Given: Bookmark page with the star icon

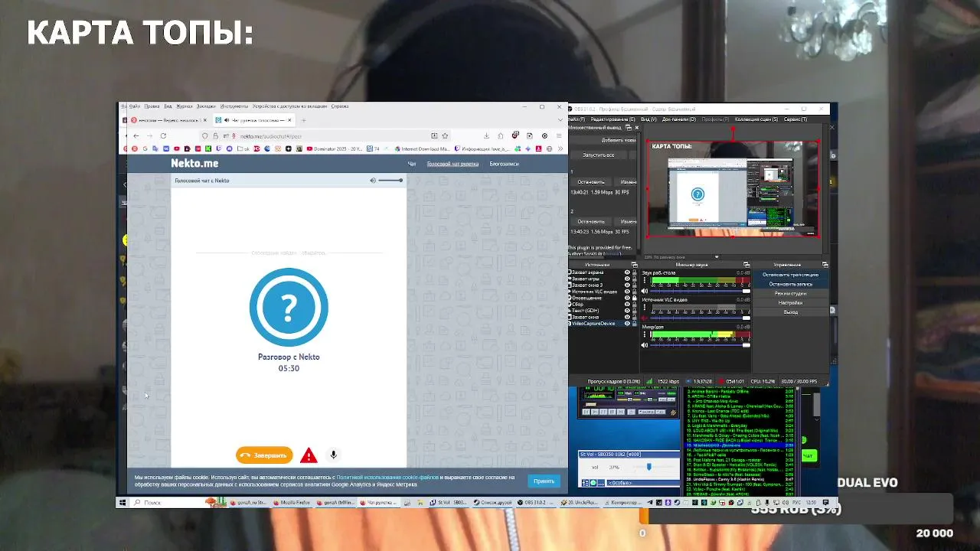Looking at the screenshot, I should tap(445, 135).
